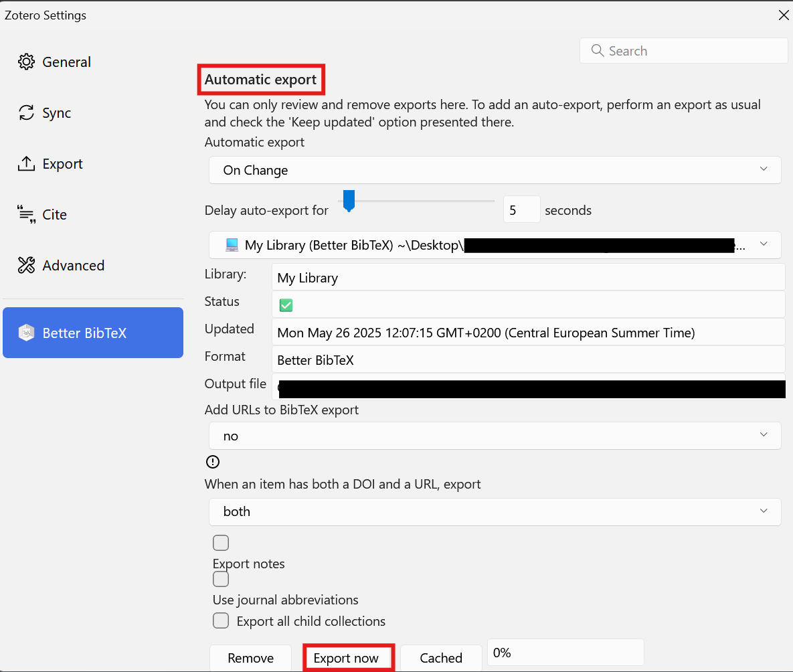Select the Better BibTeX pane
The width and height of the screenshot is (793, 672).
(93, 333)
